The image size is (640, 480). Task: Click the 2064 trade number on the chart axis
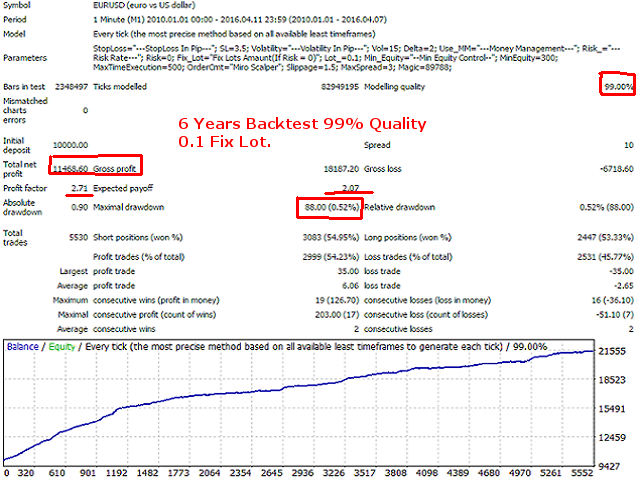[209, 473]
